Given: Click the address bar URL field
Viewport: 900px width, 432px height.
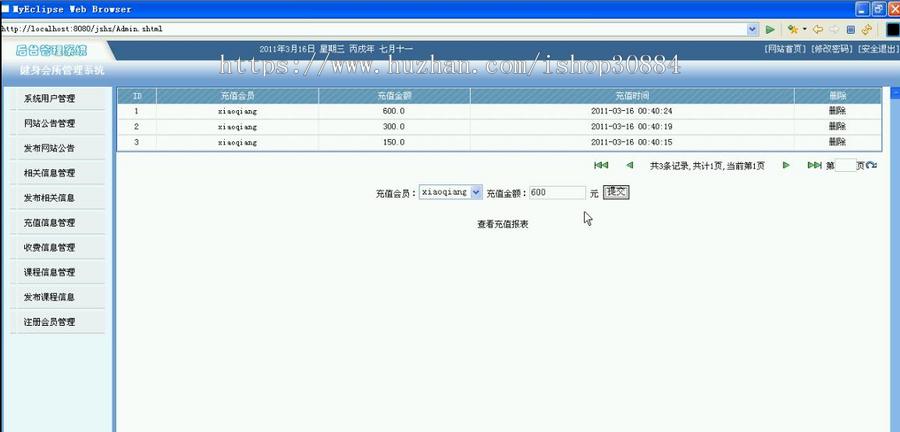Looking at the screenshot, I should coord(373,29).
